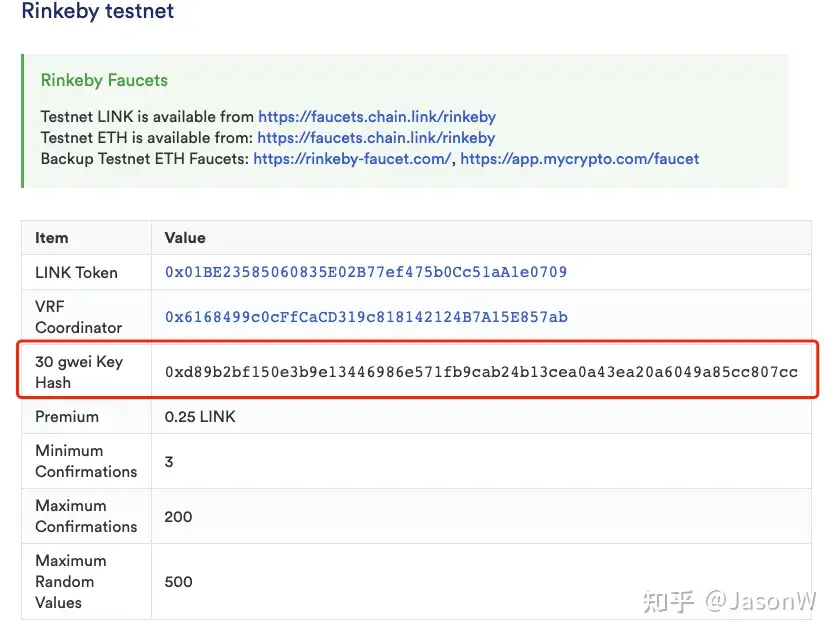Image resolution: width=837 pixels, height=635 pixels.
Task: Select the 0.25 LINK premium value
Action: [200, 417]
